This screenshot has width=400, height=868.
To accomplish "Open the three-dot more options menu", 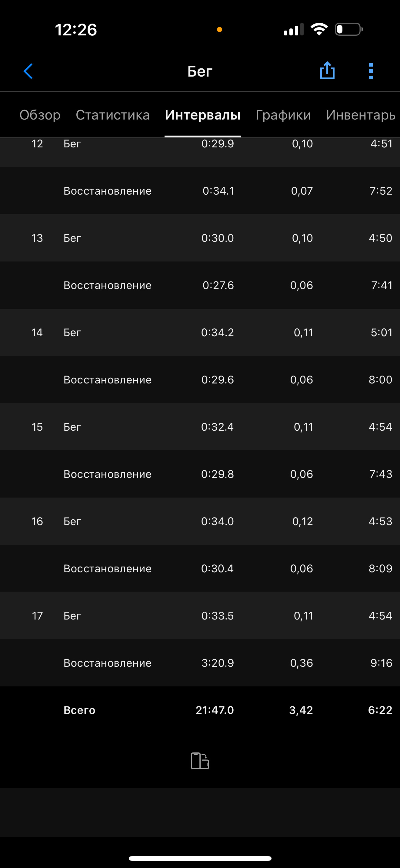I will click(x=371, y=71).
